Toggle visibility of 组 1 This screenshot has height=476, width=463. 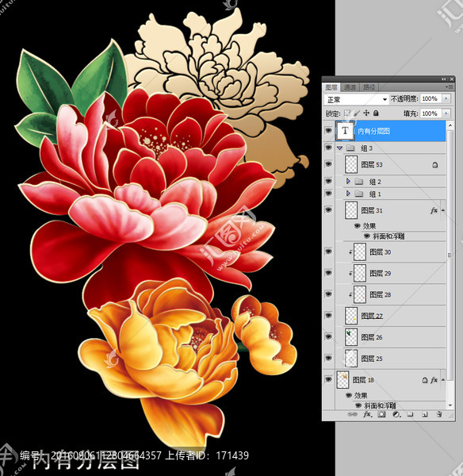click(328, 194)
